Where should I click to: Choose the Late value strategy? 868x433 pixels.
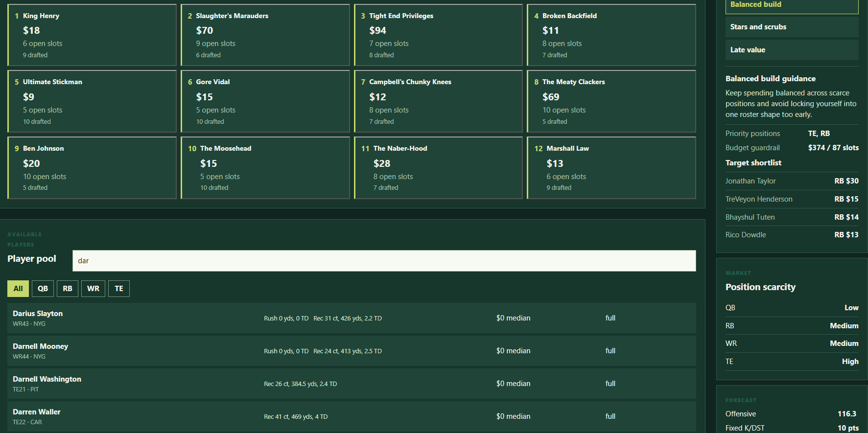click(792, 50)
